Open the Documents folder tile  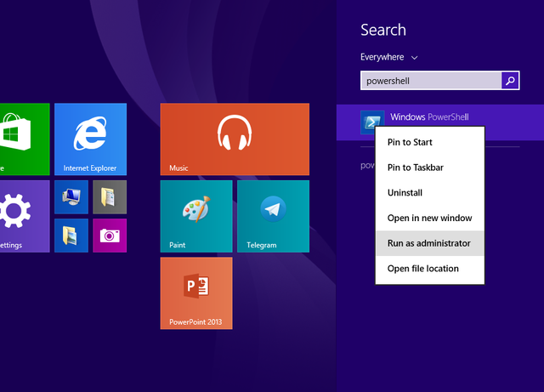point(110,197)
